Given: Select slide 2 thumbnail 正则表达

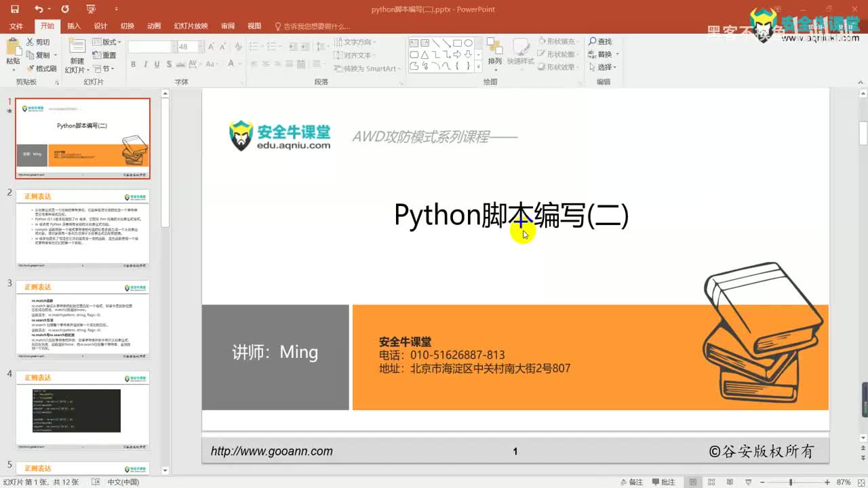Looking at the screenshot, I should pos(83,228).
